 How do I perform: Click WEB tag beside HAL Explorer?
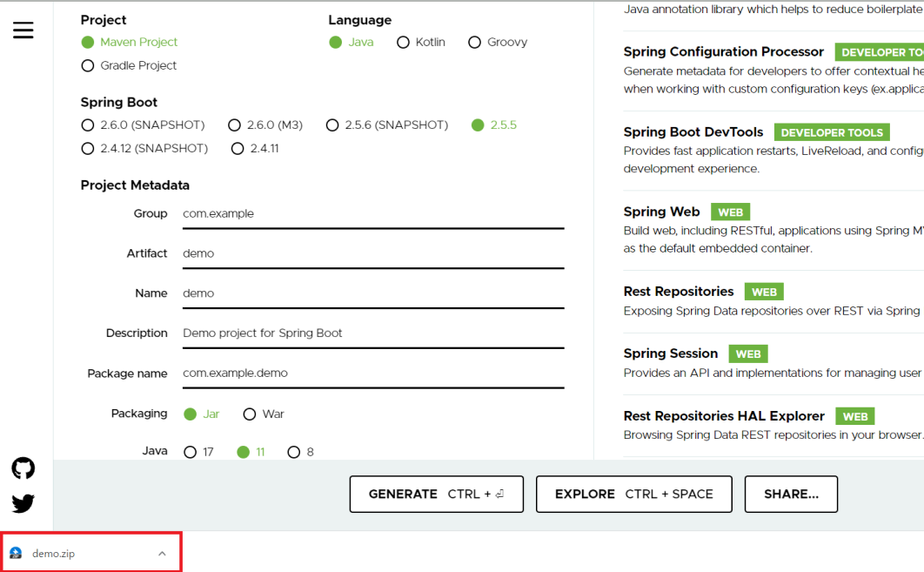coord(854,416)
